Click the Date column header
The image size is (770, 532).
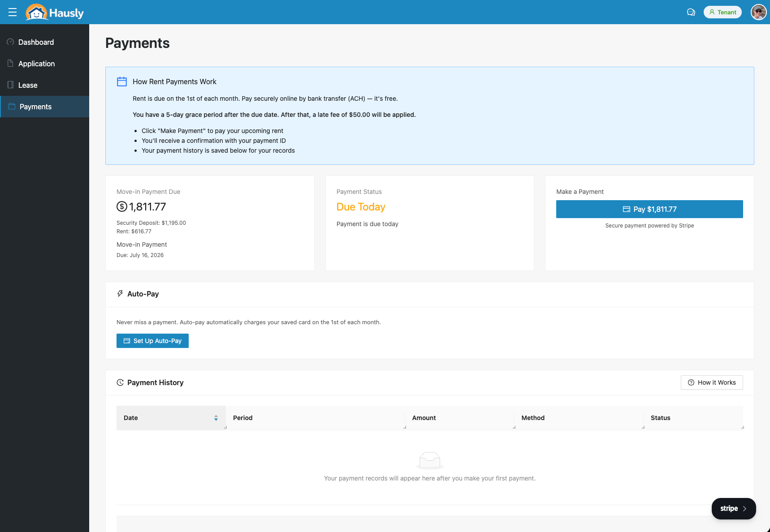[171, 418]
